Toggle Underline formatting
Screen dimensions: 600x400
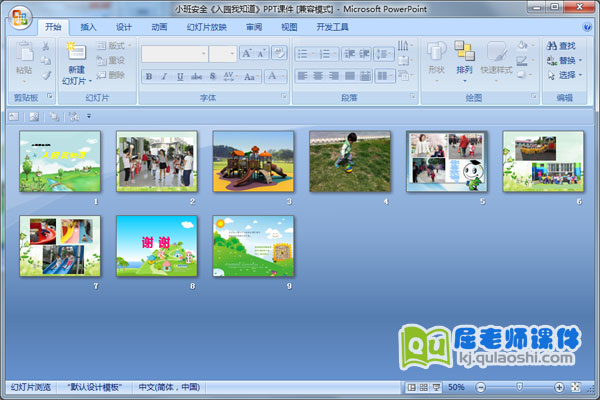click(x=180, y=77)
